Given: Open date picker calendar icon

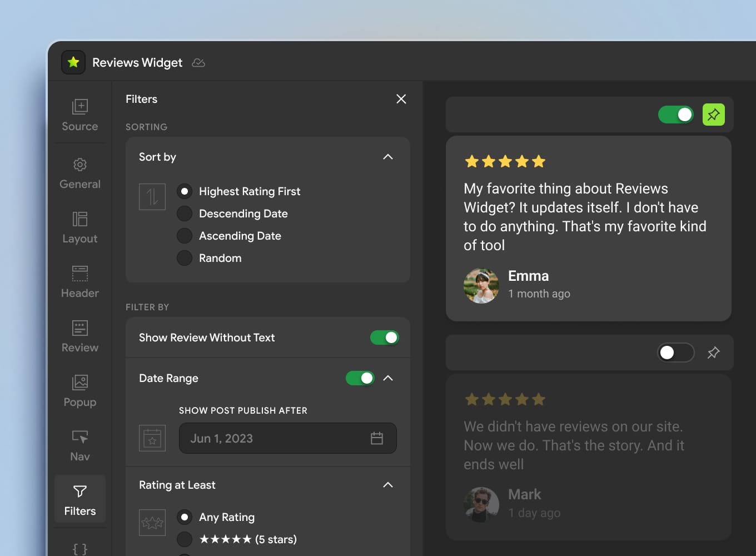Looking at the screenshot, I should click(x=377, y=438).
